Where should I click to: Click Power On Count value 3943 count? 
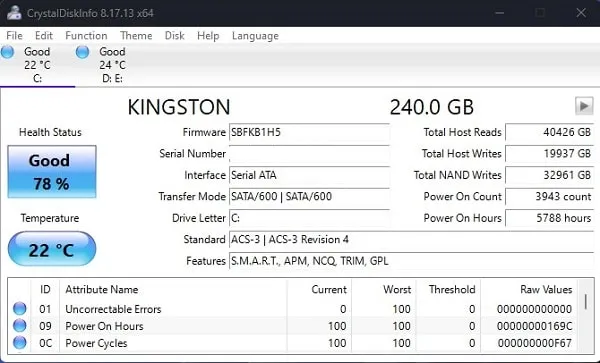tap(549, 197)
